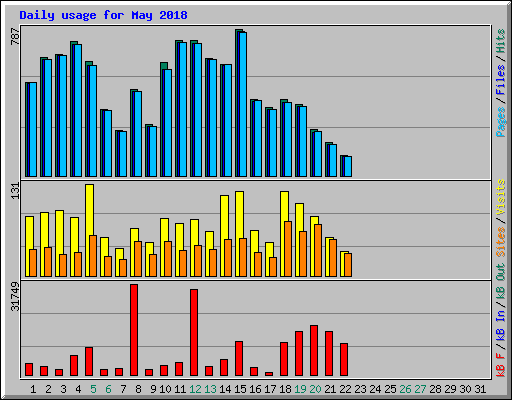Select the 'Hits' legend label
This screenshot has width=512, height=400.
coord(501,41)
